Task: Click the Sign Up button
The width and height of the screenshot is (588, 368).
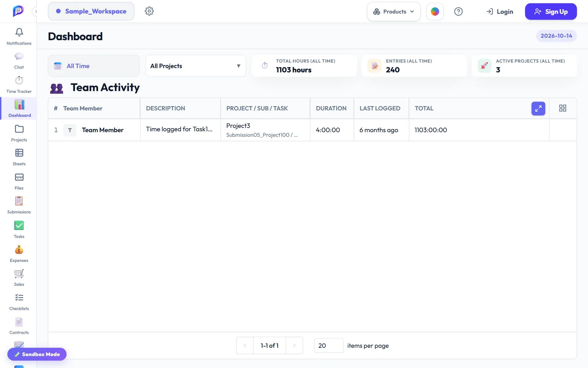Action: (x=551, y=12)
